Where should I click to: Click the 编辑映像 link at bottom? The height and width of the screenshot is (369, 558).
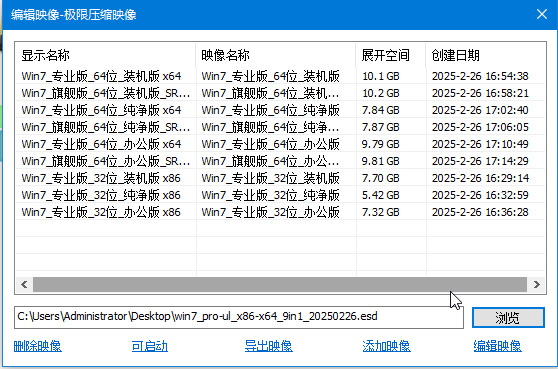pos(498,346)
